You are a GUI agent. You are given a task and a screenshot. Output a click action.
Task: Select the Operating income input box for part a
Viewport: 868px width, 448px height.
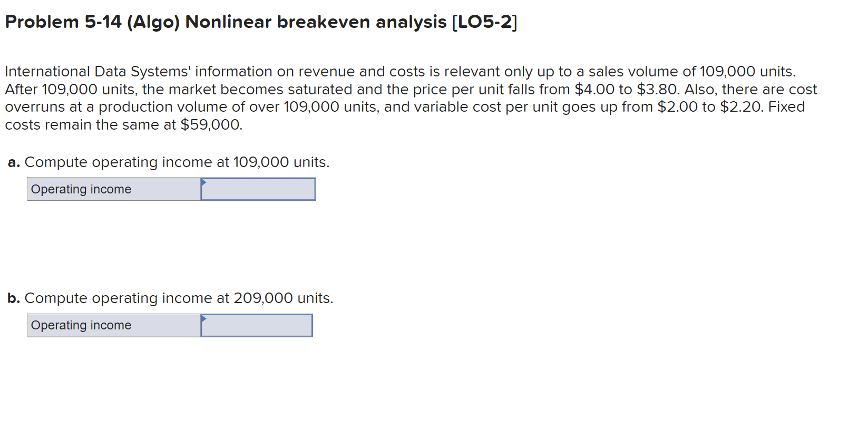click(258, 189)
